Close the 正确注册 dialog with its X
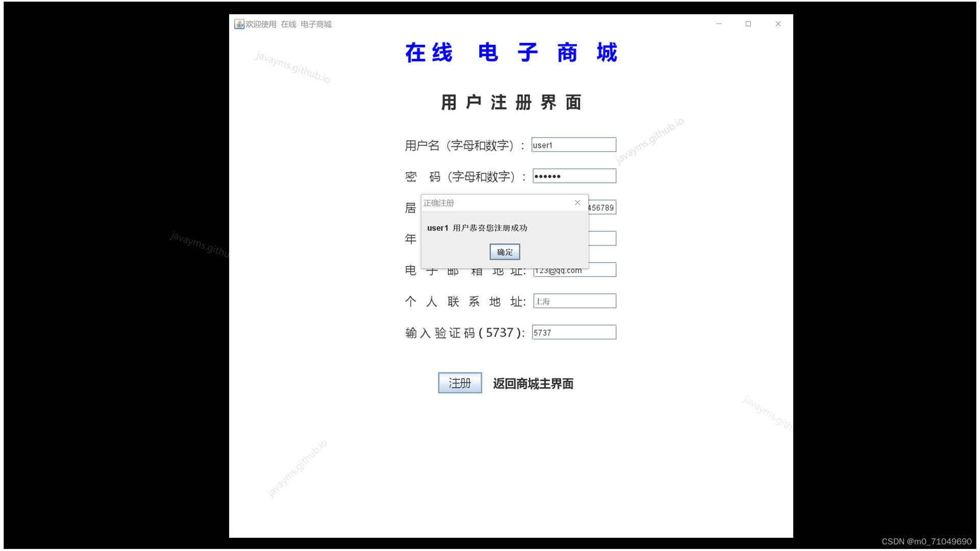 577,203
